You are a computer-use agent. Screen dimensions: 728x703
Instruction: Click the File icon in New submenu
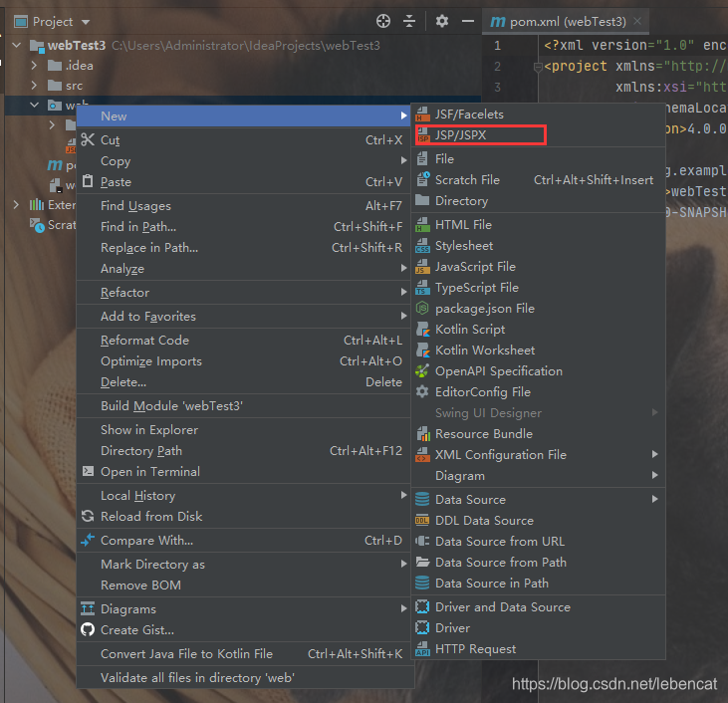tap(422, 158)
